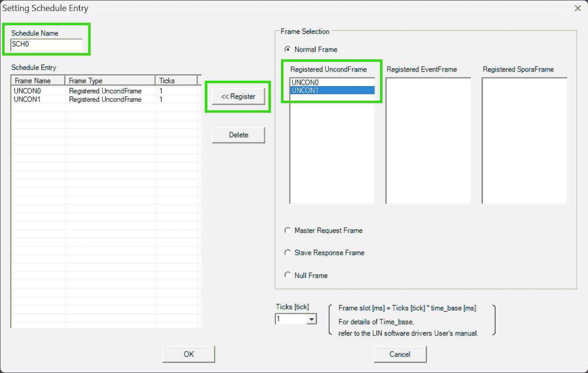Select the Master Request Frame option
The width and height of the screenshot is (588, 373).
click(x=288, y=231)
